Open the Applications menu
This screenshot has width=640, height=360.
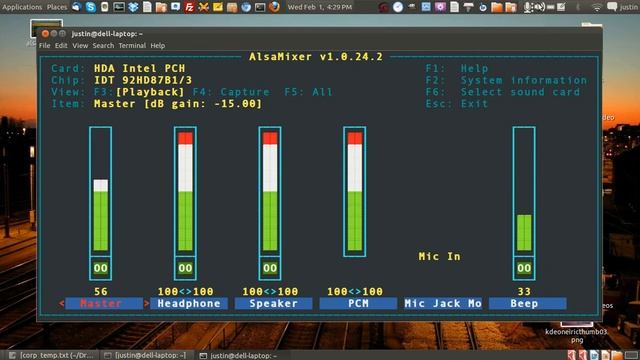coord(22,7)
